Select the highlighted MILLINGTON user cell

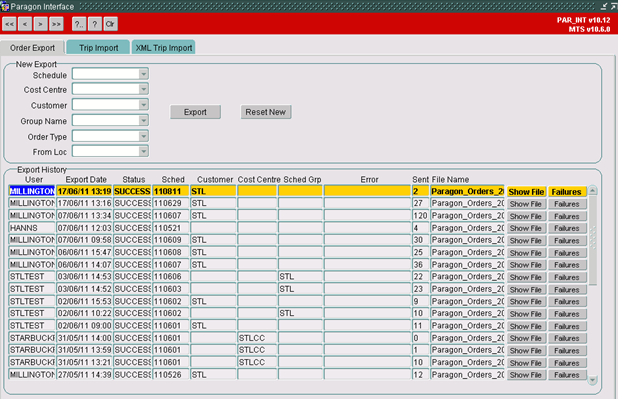32,191
